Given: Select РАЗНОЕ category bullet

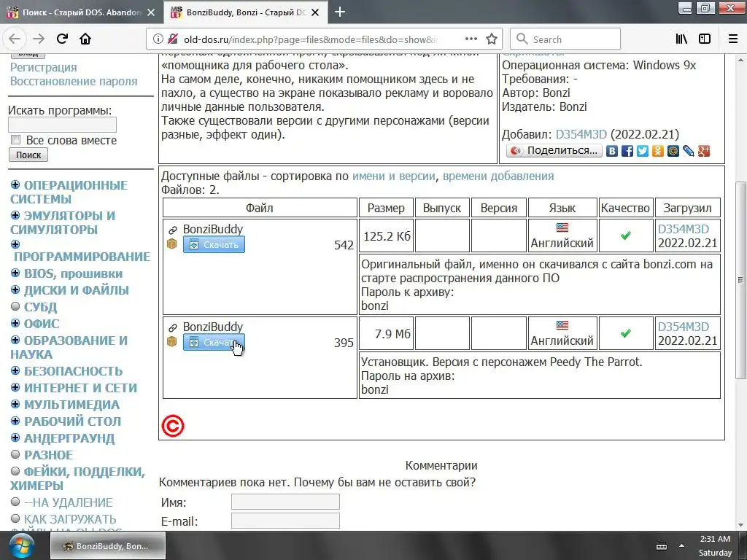Looking at the screenshot, I should [x=15, y=454].
